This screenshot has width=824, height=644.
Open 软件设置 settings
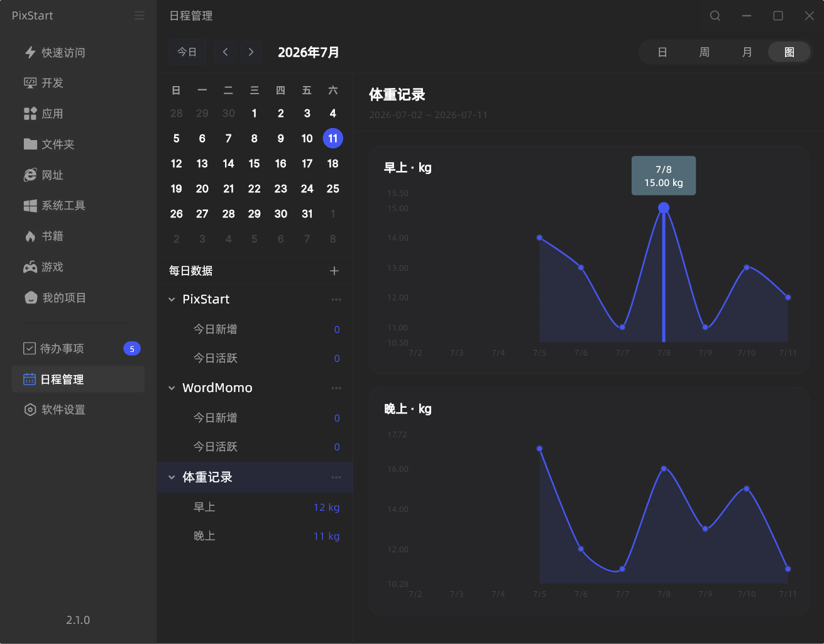point(78,410)
